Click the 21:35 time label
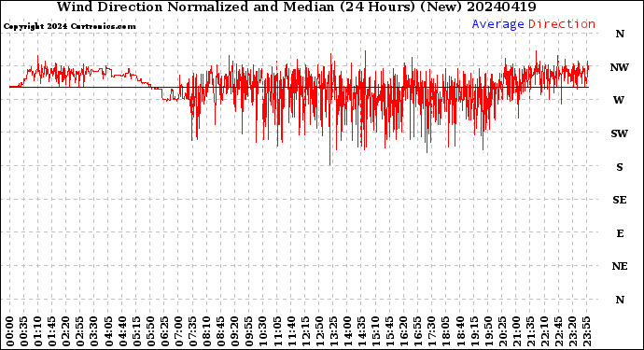 (x=530, y=331)
